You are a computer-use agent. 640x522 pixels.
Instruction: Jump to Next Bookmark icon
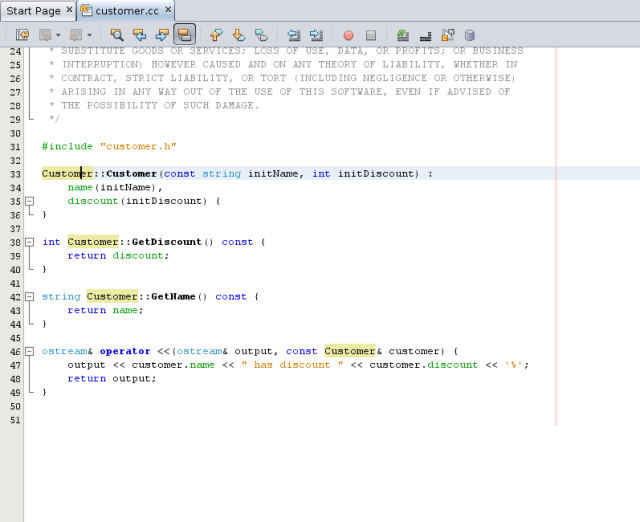(x=239, y=35)
